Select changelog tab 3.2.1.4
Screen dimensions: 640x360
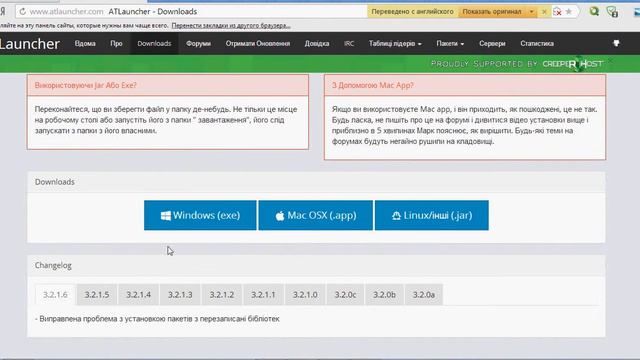(x=138, y=294)
